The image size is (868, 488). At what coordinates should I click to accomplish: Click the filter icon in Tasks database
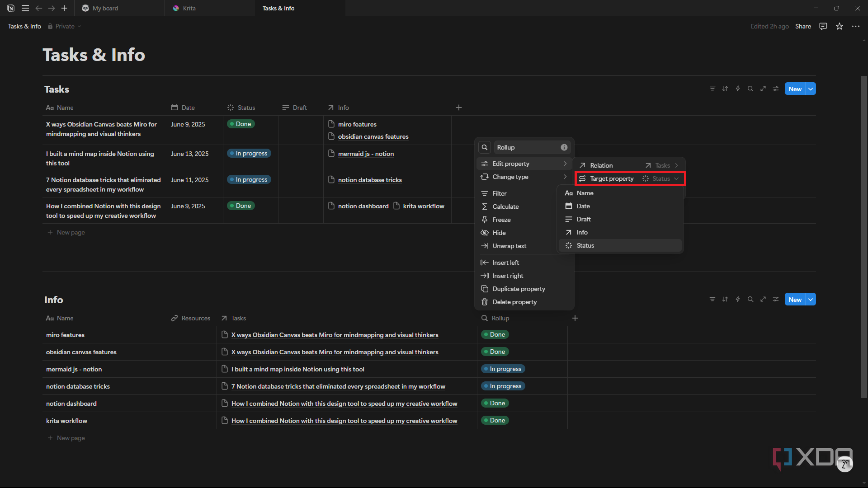(x=712, y=89)
